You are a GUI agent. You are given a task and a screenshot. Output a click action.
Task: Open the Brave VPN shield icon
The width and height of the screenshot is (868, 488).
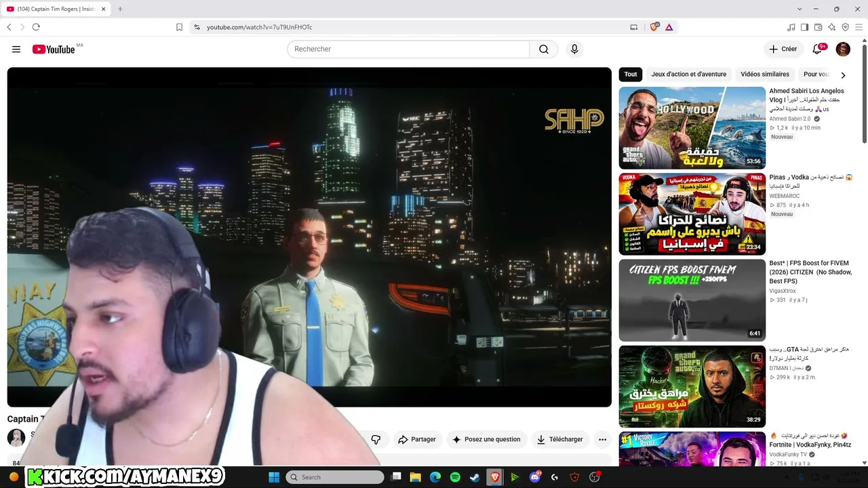[846, 27]
